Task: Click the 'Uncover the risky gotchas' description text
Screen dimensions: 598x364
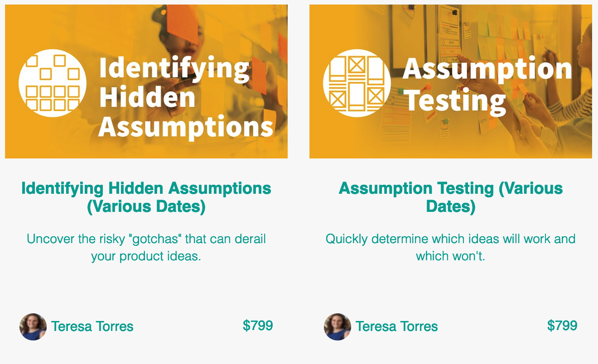Action: (146, 247)
